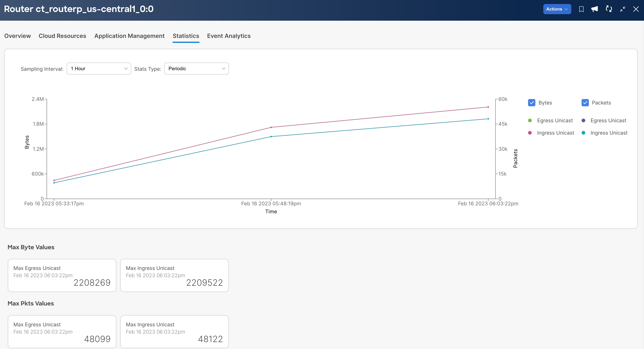
Task: Open the Sampling Interval dropdown
Action: [x=99, y=69]
